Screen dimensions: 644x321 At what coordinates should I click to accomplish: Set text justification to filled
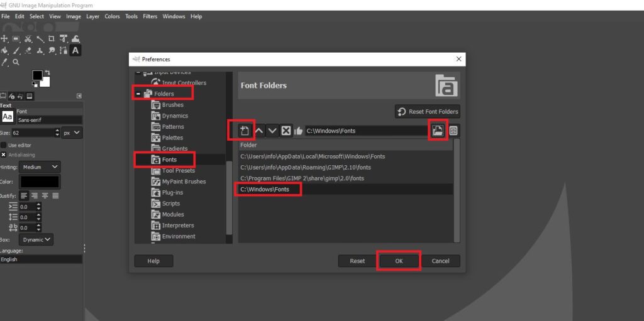coord(55,196)
